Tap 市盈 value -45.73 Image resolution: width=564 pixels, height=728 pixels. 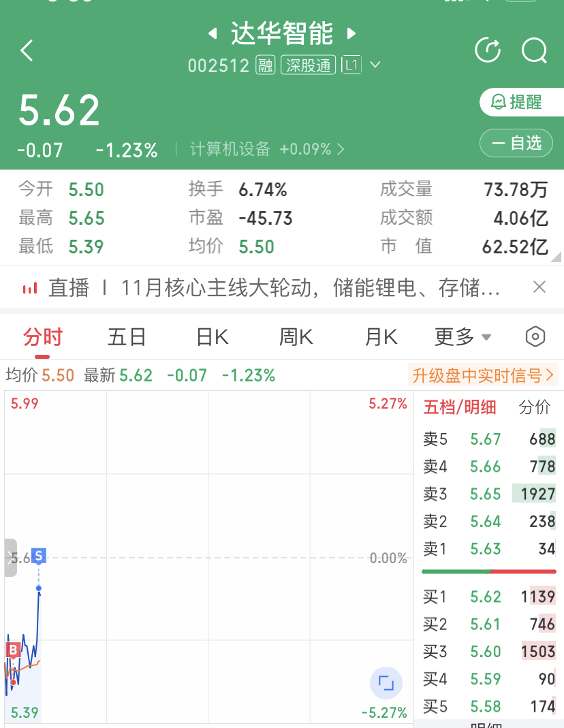(x=266, y=218)
